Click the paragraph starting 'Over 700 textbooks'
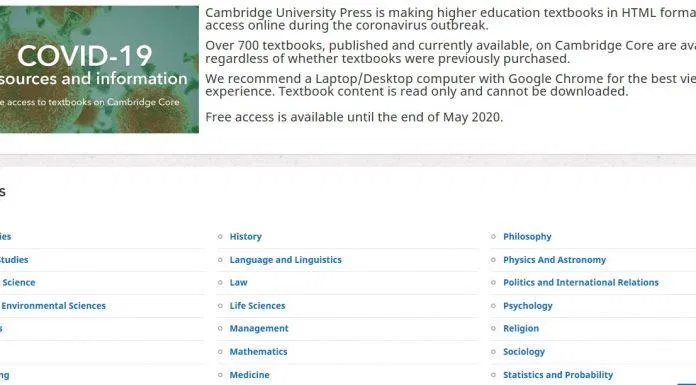Viewport: 696px width, 385px height. [451, 52]
